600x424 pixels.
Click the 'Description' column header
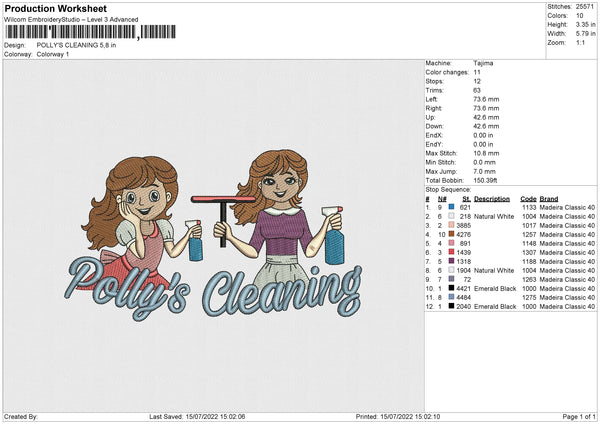492,199
